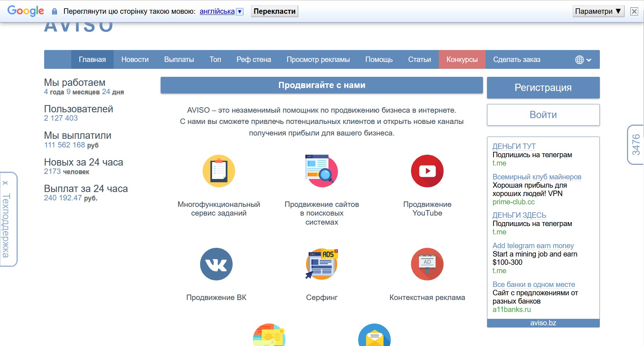Click Продвижение сайтов в поисковых системах label
Screen dimensions: 644x346
pos(322,213)
